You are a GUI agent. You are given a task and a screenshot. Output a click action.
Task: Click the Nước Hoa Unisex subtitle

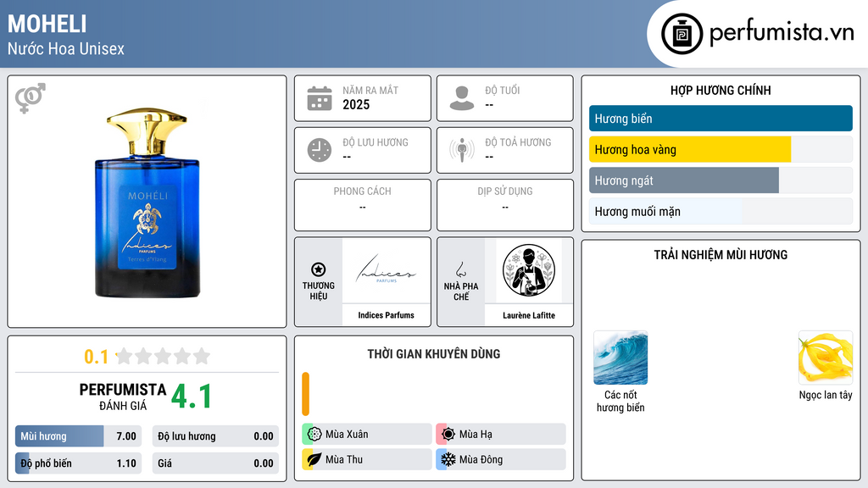point(66,48)
